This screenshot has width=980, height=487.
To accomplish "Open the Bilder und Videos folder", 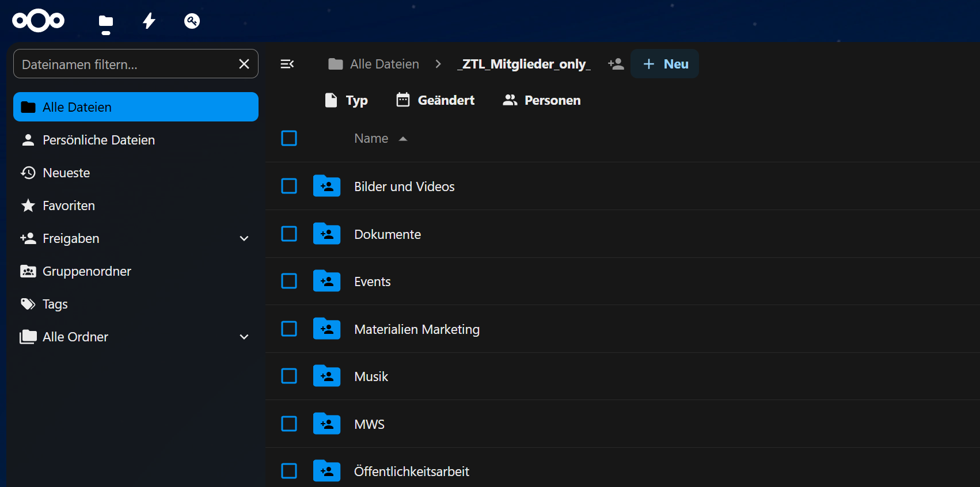I will click(x=404, y=187).
